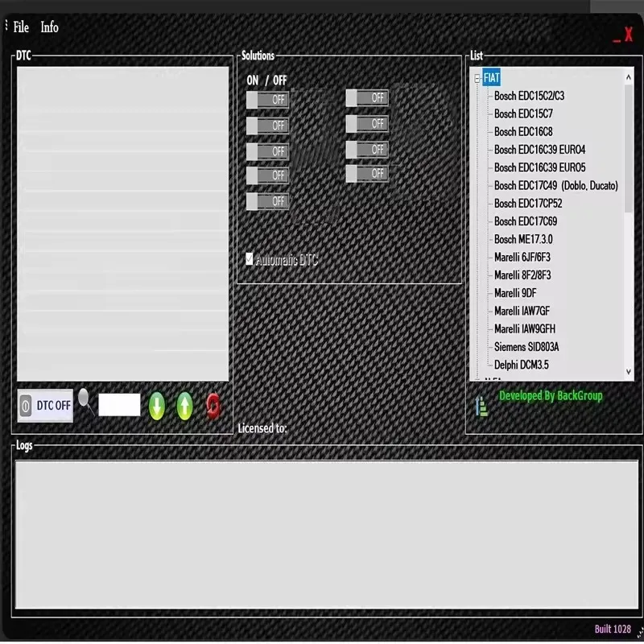This screenshot has width=644, height=644.
Task: Select Bosch EDC15C2/C3 in the list
Action: 529,96
